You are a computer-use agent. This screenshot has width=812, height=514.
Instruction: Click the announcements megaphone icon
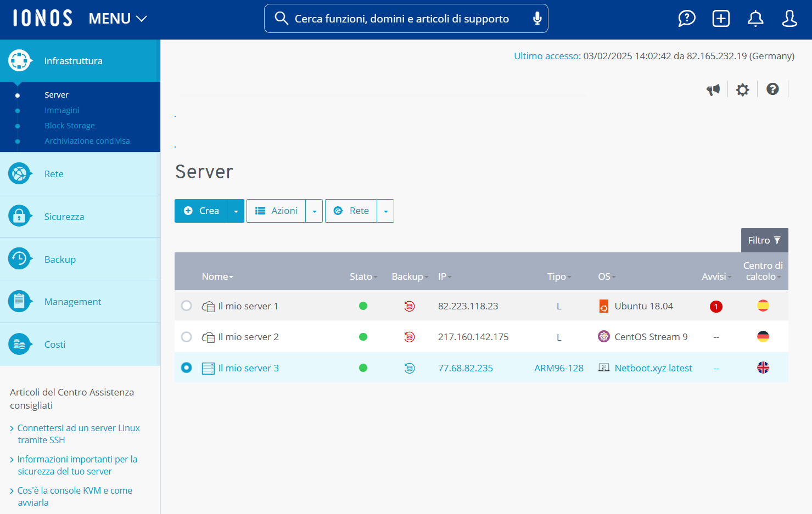[x=713, y=89]
